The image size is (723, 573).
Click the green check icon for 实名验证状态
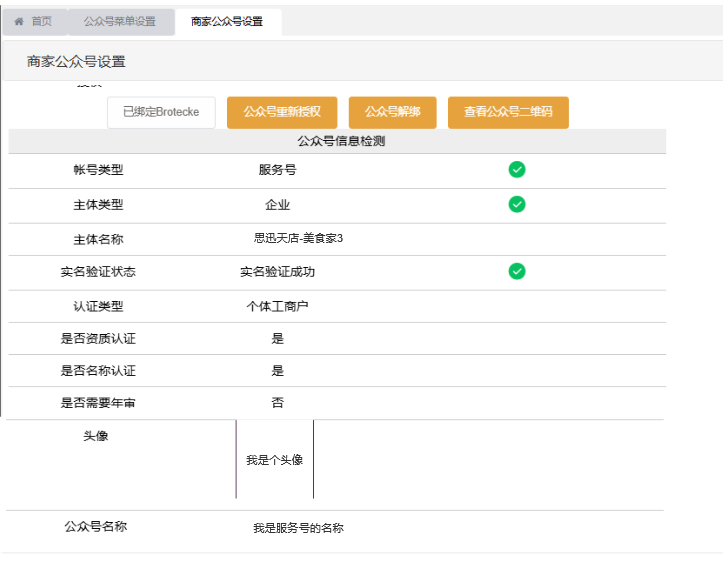tap(517, 271)
